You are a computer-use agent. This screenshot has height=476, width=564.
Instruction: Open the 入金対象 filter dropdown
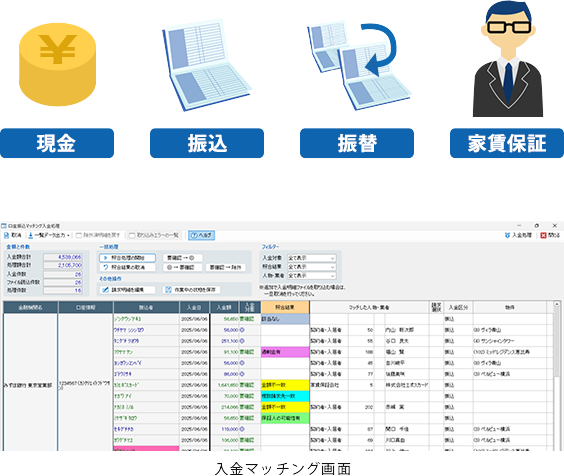pos(311,258)
